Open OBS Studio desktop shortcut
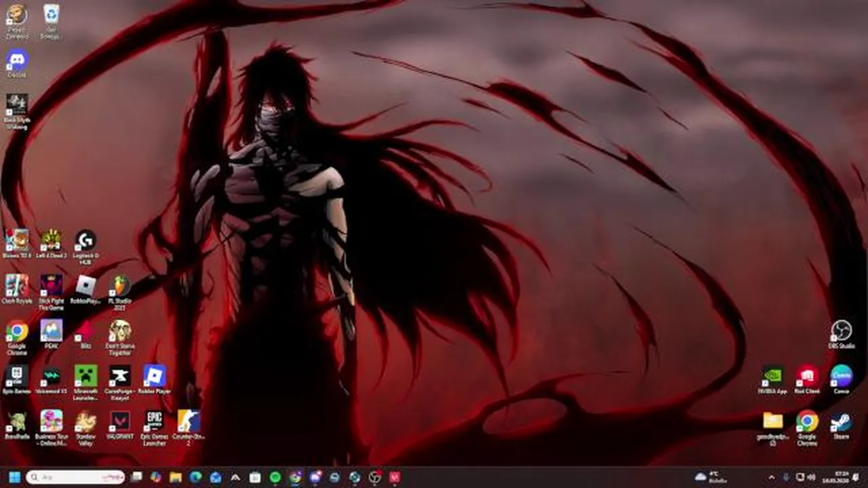Viewport: 868px width, 488px height. point(841,333)
